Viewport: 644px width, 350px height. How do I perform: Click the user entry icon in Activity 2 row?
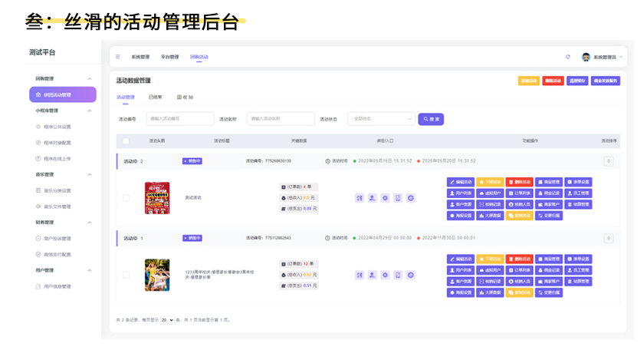click(x=372, y=198)
